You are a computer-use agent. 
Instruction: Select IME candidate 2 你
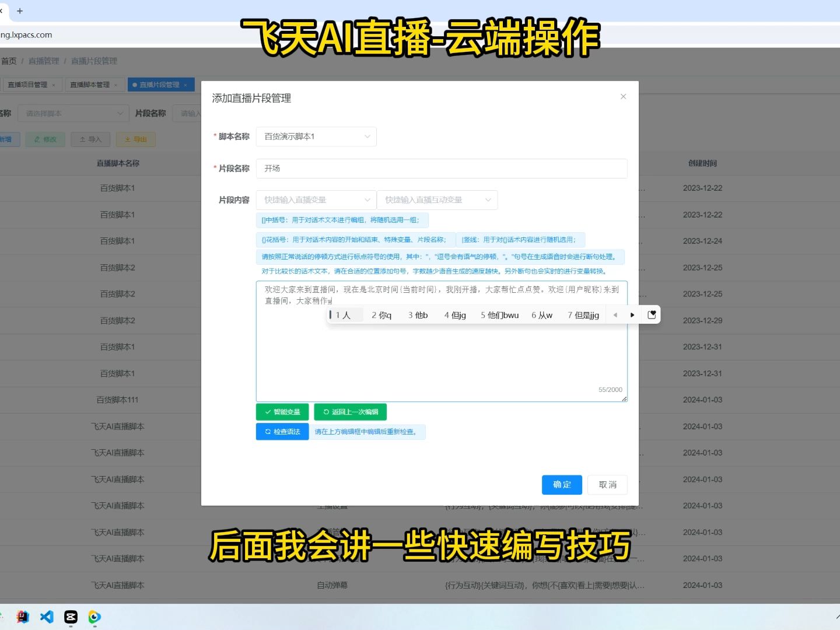tap(381, 315)
